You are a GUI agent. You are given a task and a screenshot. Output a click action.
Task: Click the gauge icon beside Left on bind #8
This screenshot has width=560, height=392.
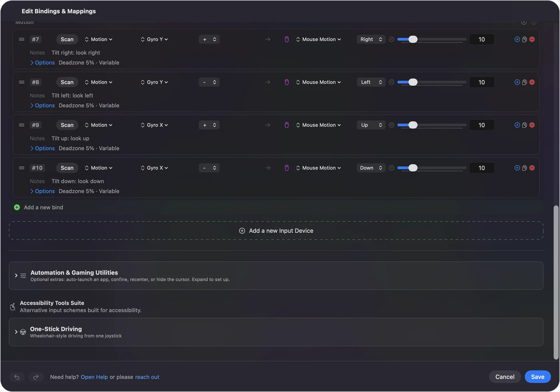coord(392,82)
